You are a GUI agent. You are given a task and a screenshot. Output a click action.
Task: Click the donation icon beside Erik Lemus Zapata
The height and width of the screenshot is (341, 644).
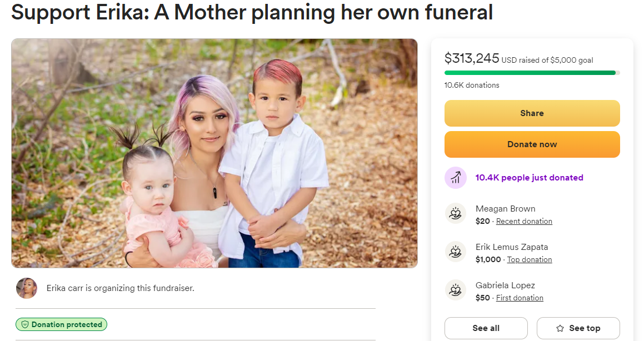(456, 252)
